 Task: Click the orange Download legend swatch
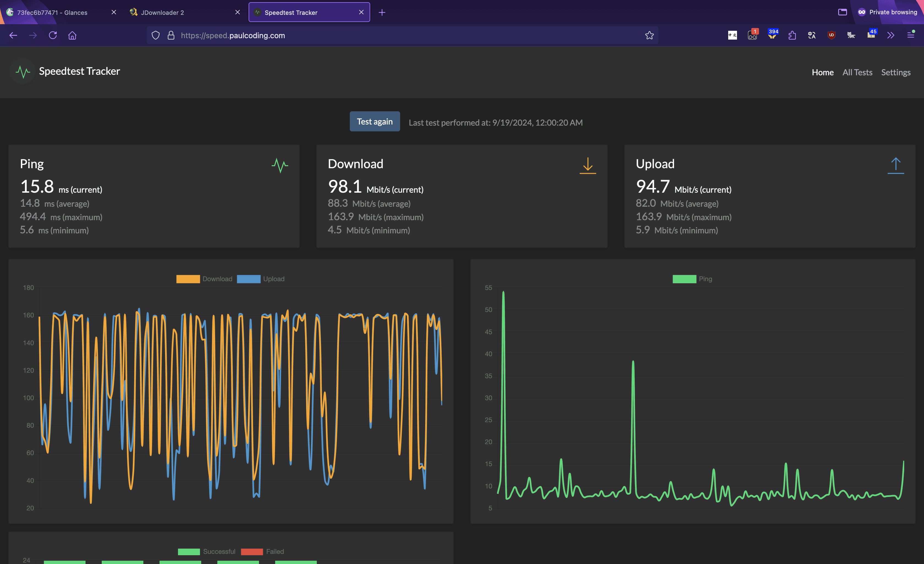pos(188,279)
